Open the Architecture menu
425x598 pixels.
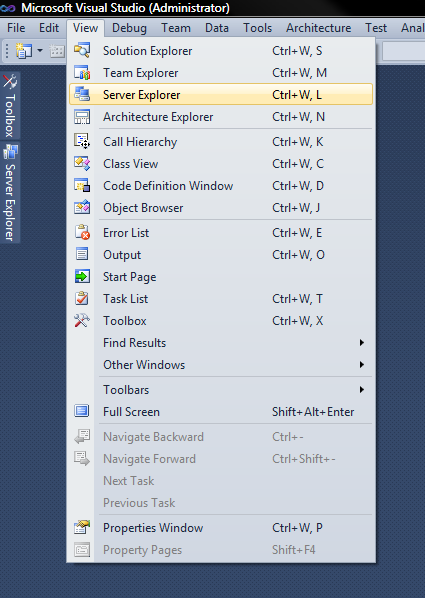(x=319, y=28)
